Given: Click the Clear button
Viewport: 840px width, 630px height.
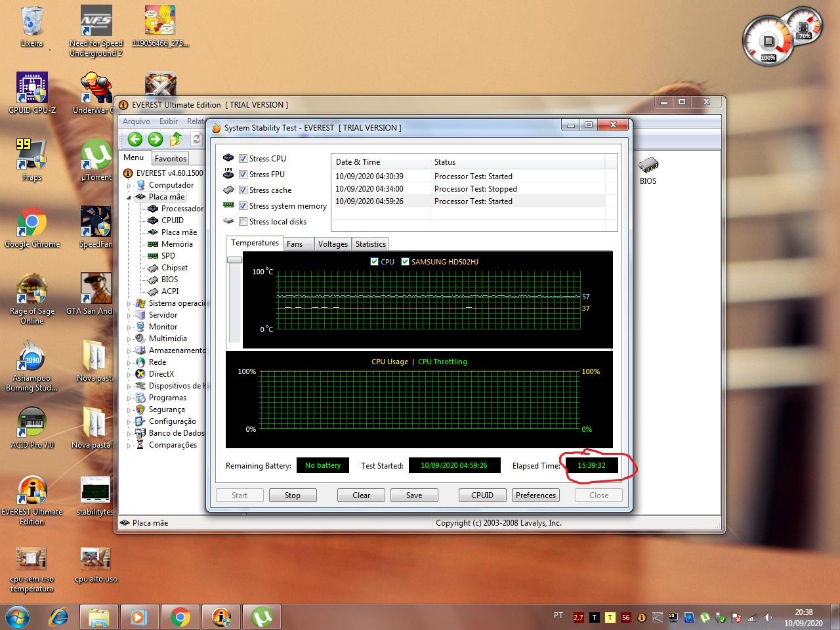Looking at the screenshot, I should pos(362,495).
